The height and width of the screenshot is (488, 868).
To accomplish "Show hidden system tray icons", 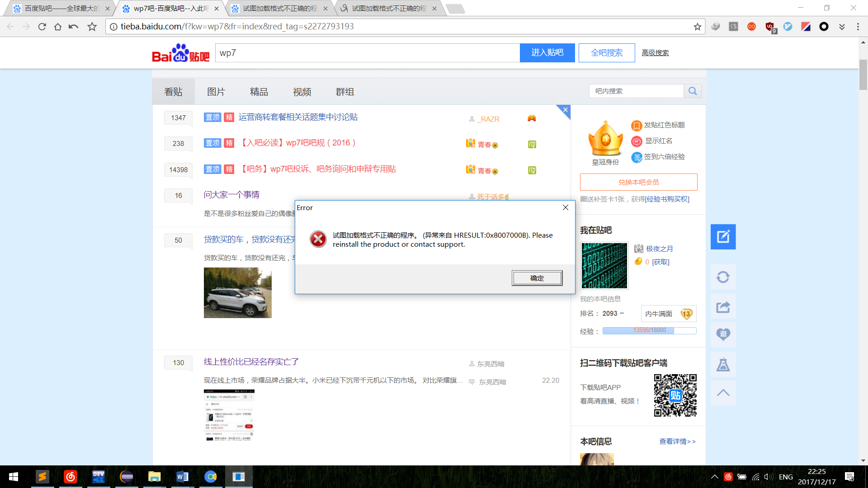I will (714, 477).
